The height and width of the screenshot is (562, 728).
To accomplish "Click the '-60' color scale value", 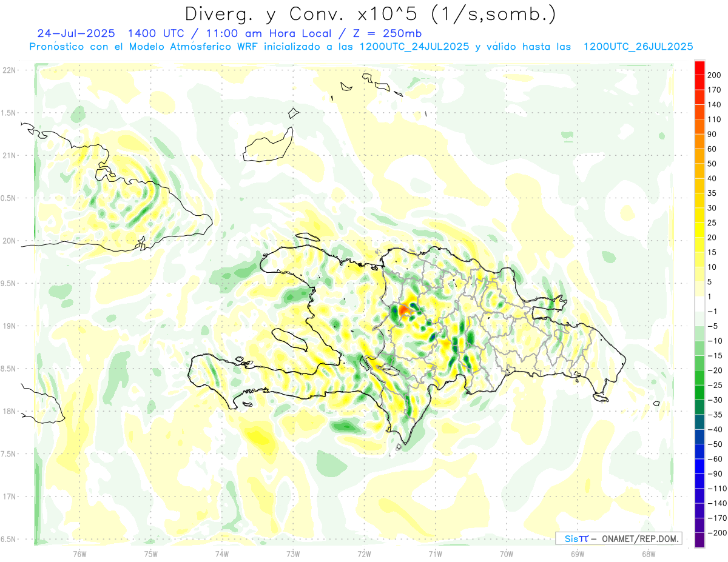I will point(714,459).
